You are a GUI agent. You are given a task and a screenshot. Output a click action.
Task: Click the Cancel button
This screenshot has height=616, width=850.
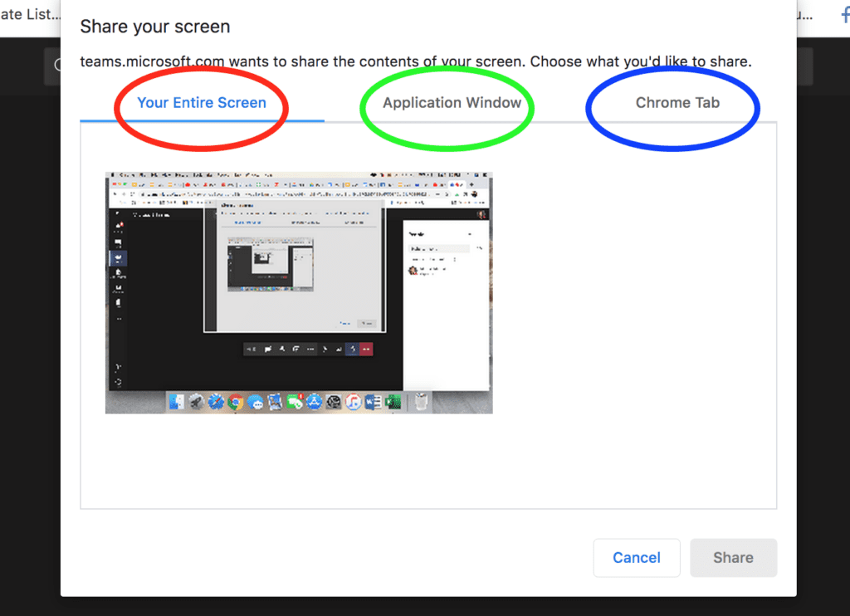(x=637, y=557)
